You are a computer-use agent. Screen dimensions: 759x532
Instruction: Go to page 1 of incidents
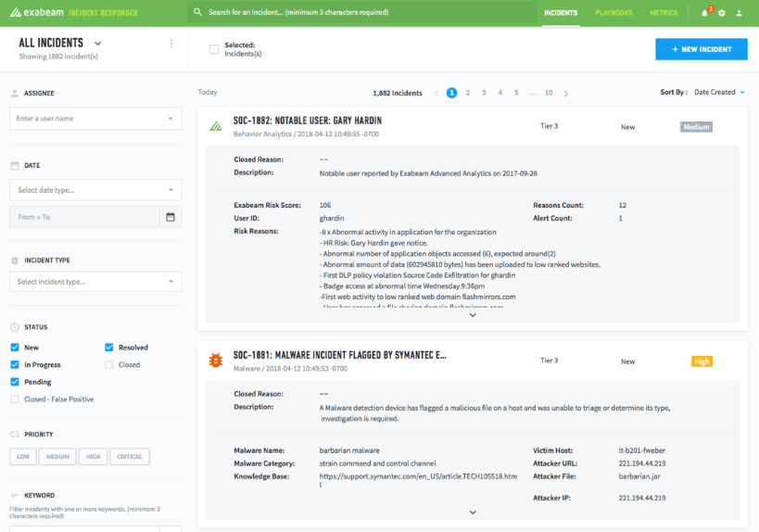point(451,93)
